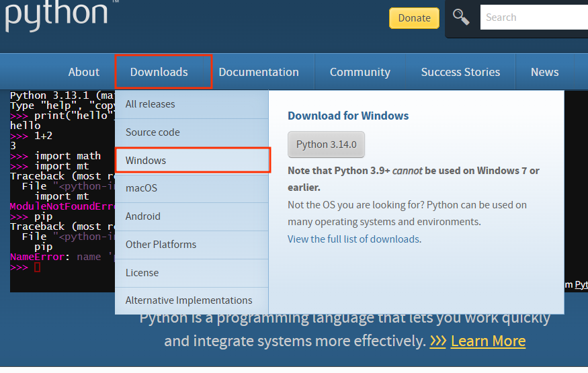The height and width of the screenshot is (373, 588).
Task: Download Python 3.14.0 button
Action: click(326, 144)
